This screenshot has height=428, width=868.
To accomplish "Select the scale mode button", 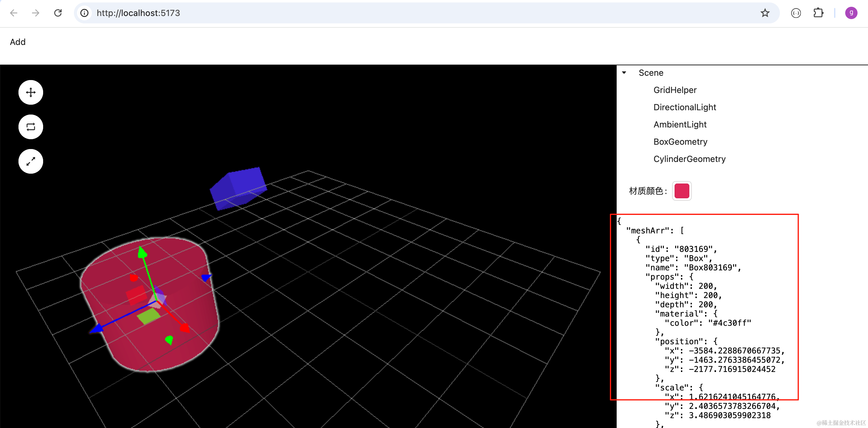I will pos(31,161).
